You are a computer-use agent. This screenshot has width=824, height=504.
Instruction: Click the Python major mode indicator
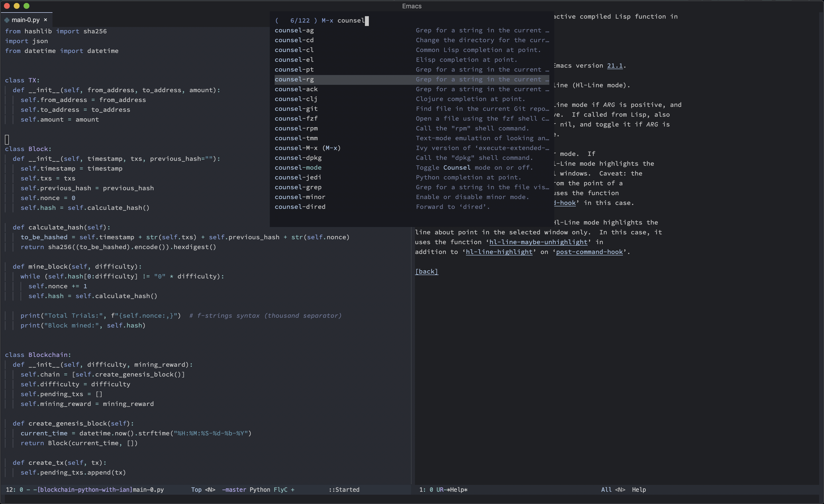pyautogui.click(x=259, y=490)
